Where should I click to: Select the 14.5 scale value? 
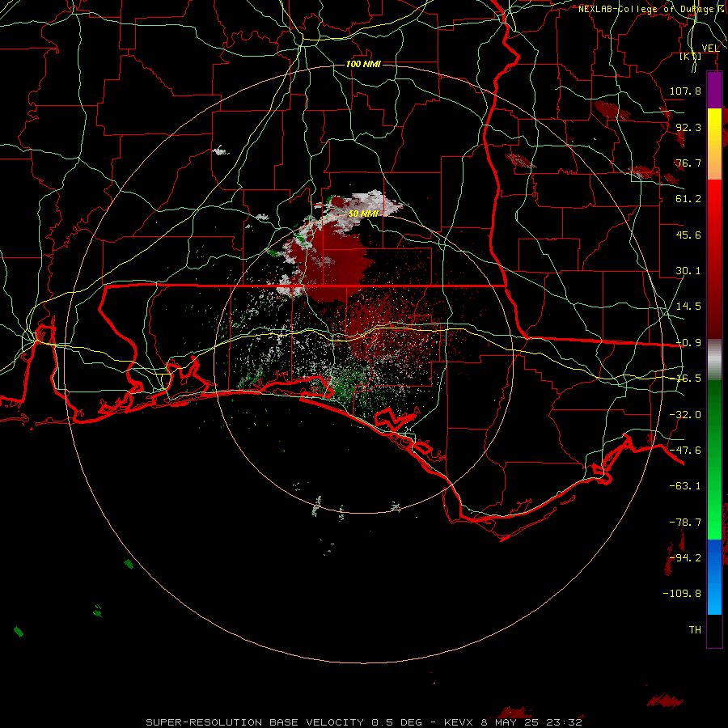click(688, 307)
